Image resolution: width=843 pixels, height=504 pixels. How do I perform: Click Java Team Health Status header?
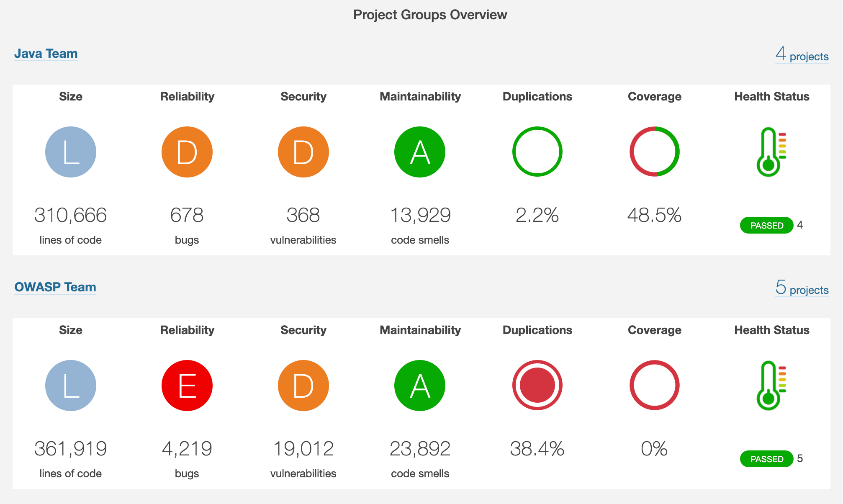point(772,96)
